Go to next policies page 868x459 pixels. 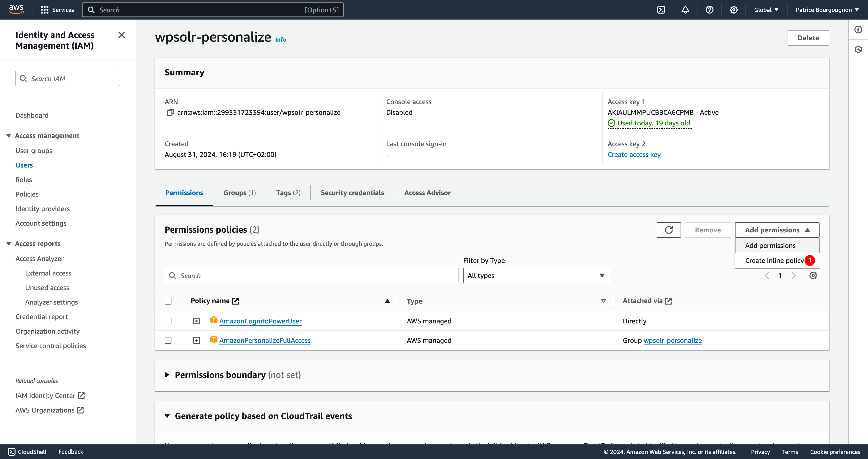(x=794, y=275)
